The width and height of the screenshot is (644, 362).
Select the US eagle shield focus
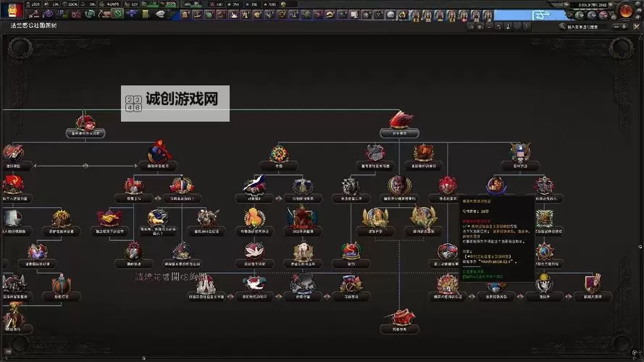(520, 156)
